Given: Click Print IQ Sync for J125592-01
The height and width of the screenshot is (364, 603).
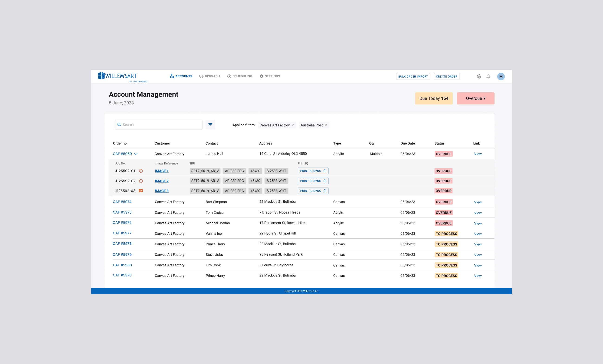Looking at the screenshot, I should point(313,171).
